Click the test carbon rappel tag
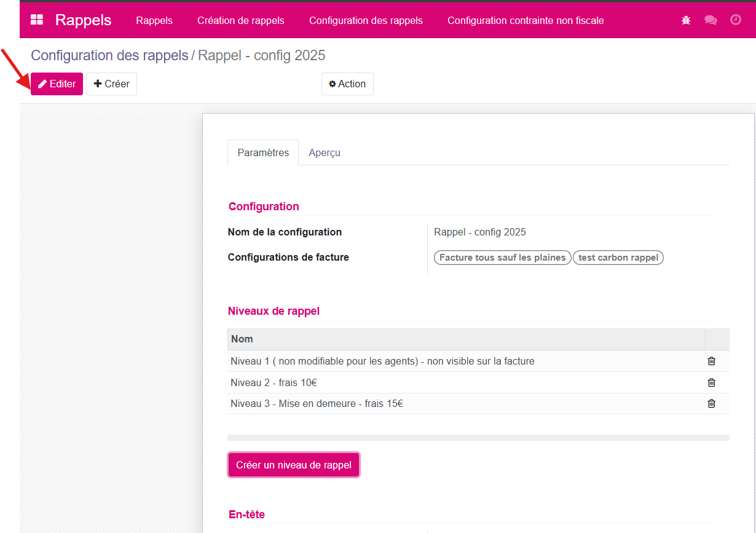The image size is (756, 533). coord(618,258)
